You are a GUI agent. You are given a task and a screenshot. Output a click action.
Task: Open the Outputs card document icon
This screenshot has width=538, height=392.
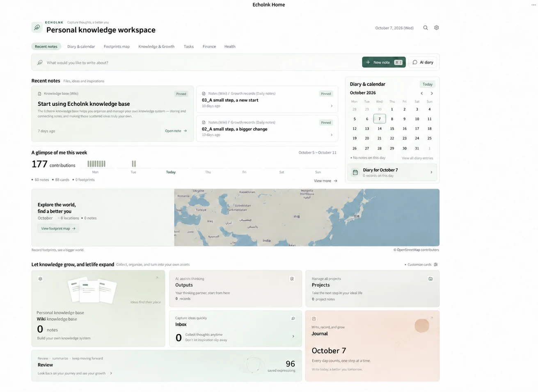[292, 279]
